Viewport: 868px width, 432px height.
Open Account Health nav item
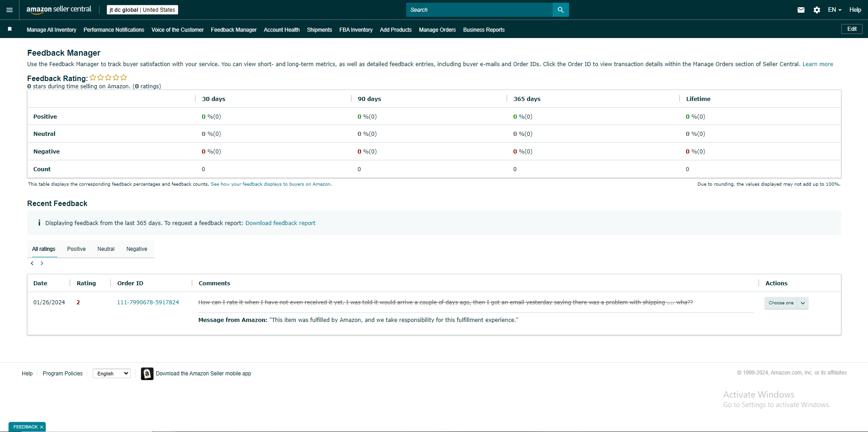click(x=282, y=30)
